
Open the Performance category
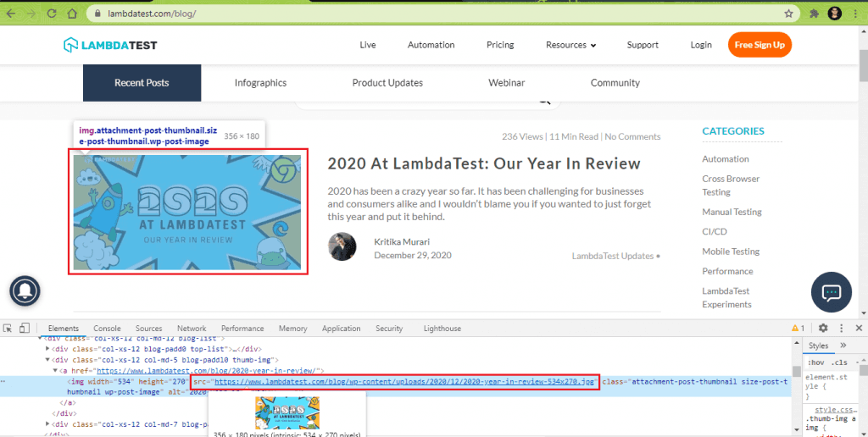click(x=727, y=271)
